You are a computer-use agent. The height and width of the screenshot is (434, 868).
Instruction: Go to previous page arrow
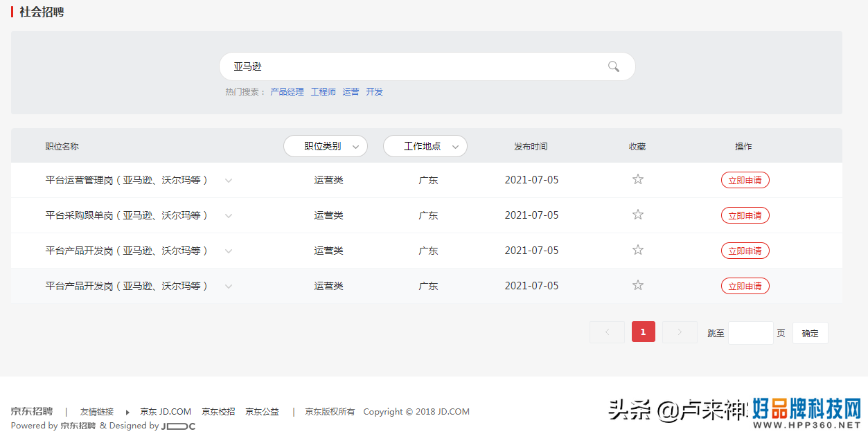click(607, 332)
